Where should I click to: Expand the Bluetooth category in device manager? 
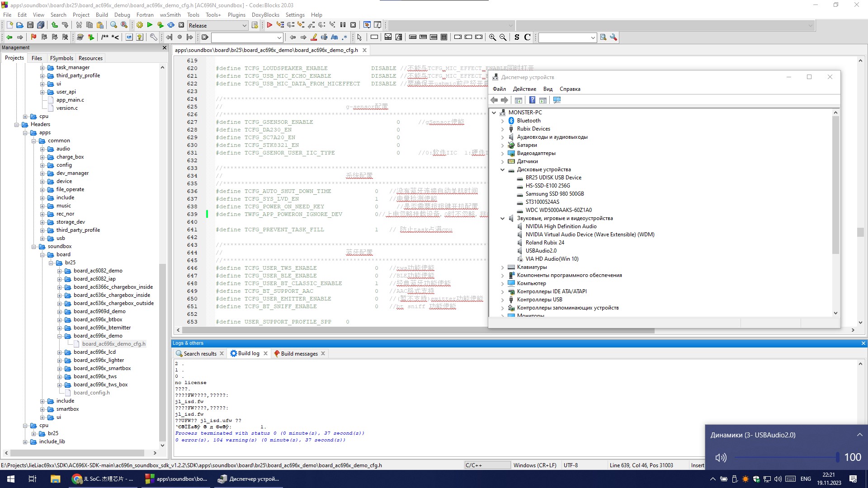502,121
